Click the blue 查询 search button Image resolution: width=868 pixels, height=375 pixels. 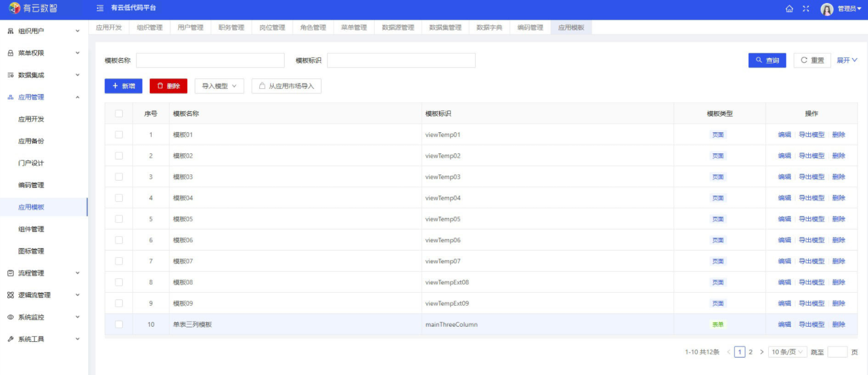[x=767, y=60]
